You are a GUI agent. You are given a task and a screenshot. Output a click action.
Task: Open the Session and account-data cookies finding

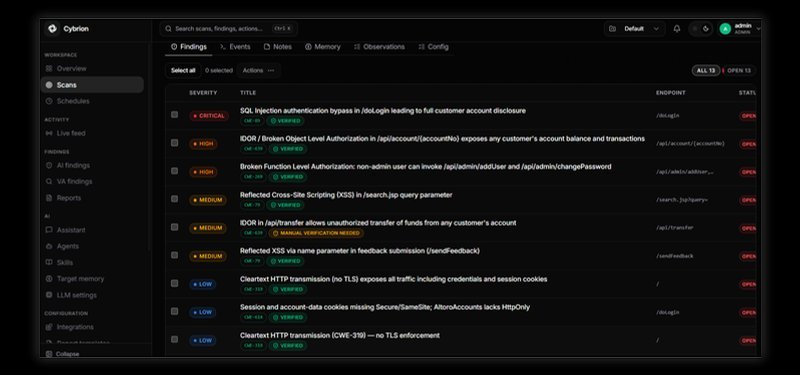tap(385, 307)
